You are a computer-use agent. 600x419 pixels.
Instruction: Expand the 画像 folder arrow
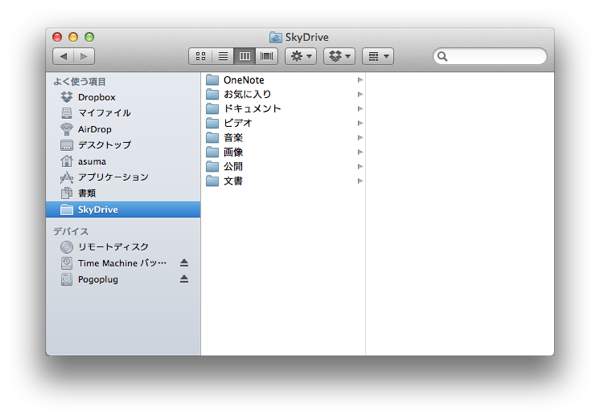[x=360, y=152]
